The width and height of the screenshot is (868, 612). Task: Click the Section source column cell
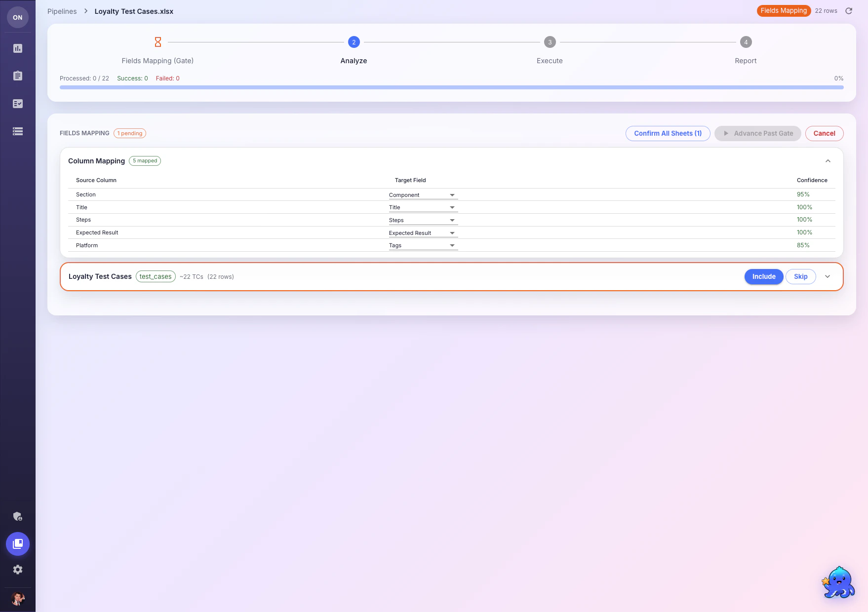pyautogui.click(x=86, y=194)
